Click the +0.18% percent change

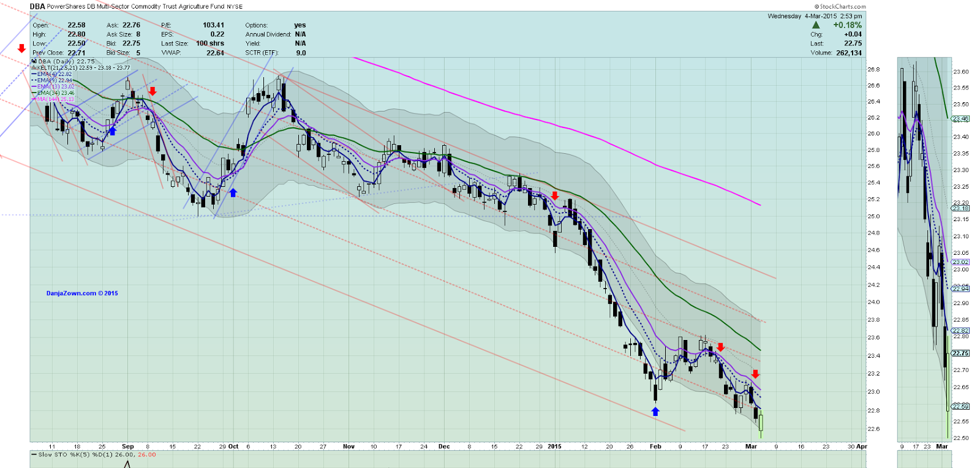[847, 25]
